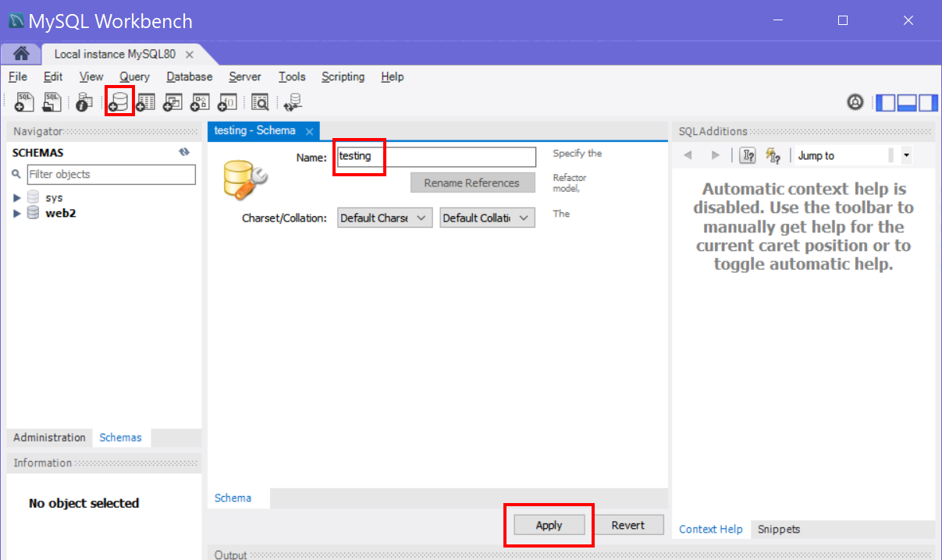Toggle the right SQL Additions panel
Image resolution: width=942 pixels, height=560 pixels.
[927, 103]
